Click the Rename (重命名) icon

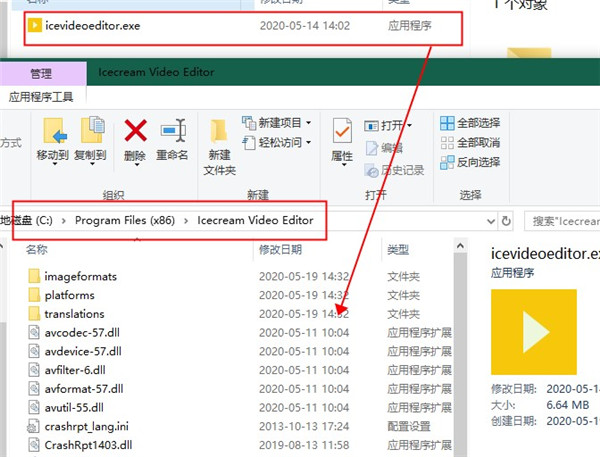click(173, 131)
